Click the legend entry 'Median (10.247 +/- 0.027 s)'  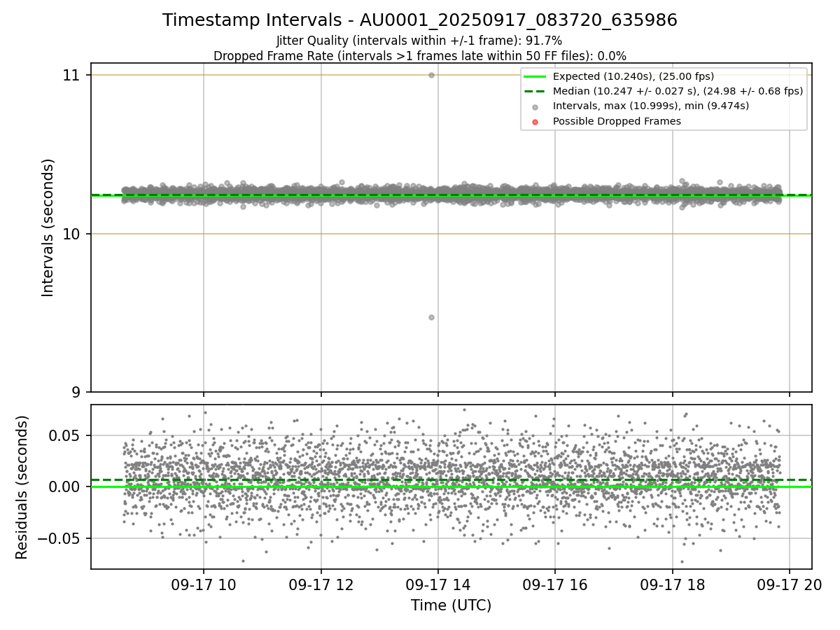(x=678, y=91)
